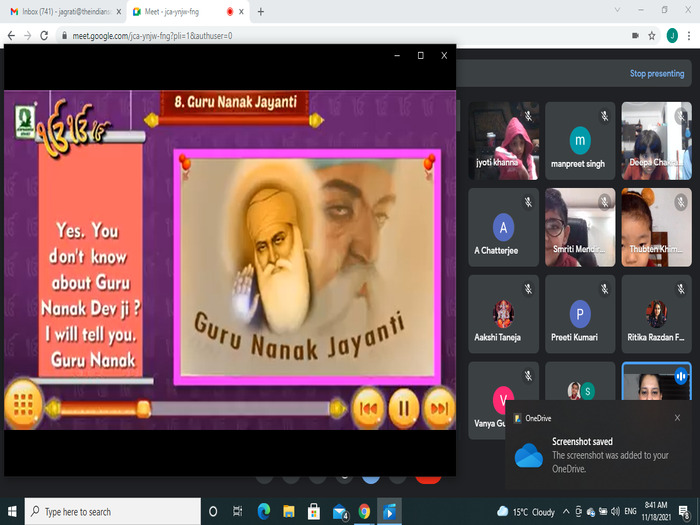This screenshot has width=700, height=525.
Task: Pause the Guru Nanak Jayanti video
Action: 404,408
